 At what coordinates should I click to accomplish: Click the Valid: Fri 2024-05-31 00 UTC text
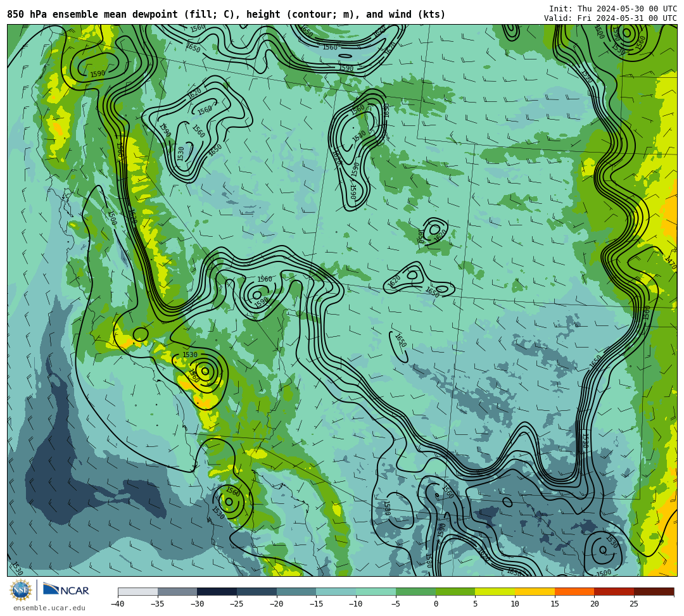(611, 18)
